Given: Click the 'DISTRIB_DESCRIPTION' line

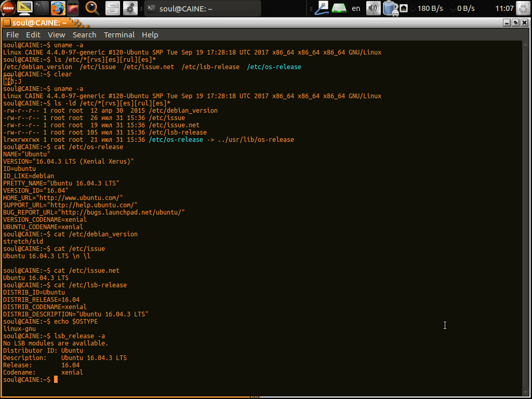Looking at the screenshot, I should (x=76, y=314).
